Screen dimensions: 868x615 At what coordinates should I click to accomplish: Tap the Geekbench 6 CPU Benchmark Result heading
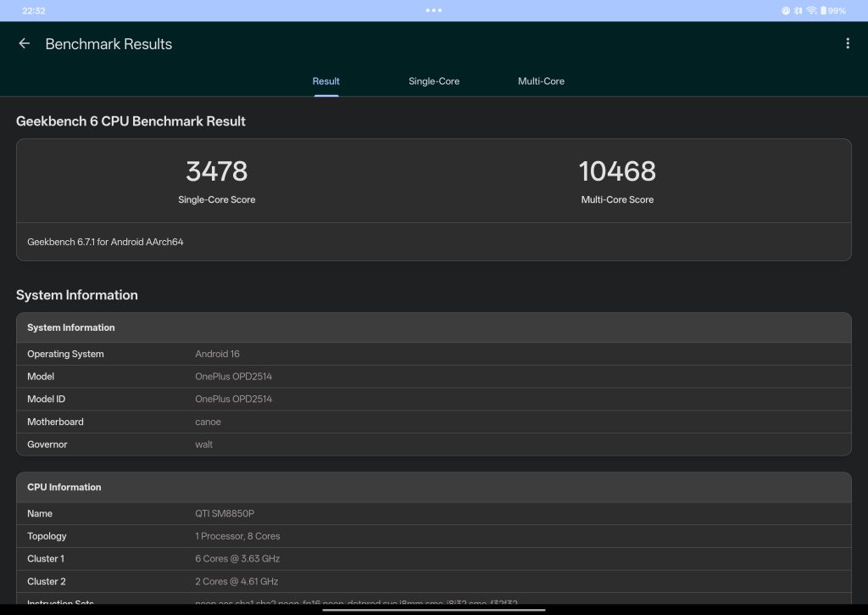point(131,121)
